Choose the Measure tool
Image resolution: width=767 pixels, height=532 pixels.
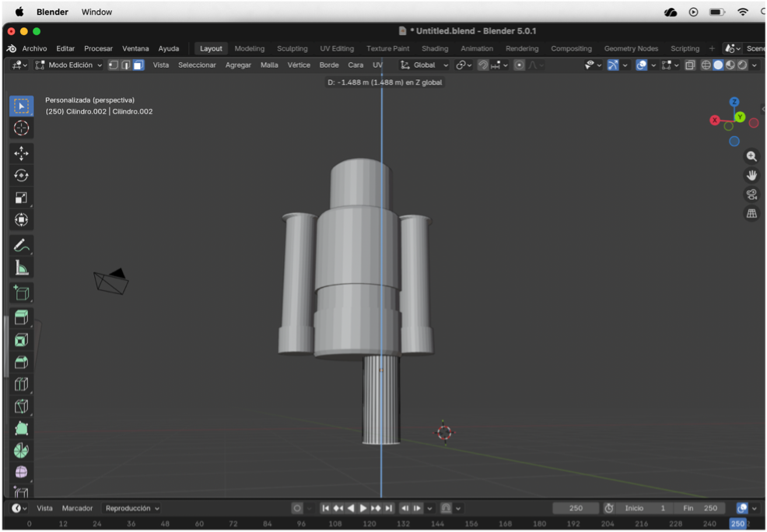coord(21,268)
